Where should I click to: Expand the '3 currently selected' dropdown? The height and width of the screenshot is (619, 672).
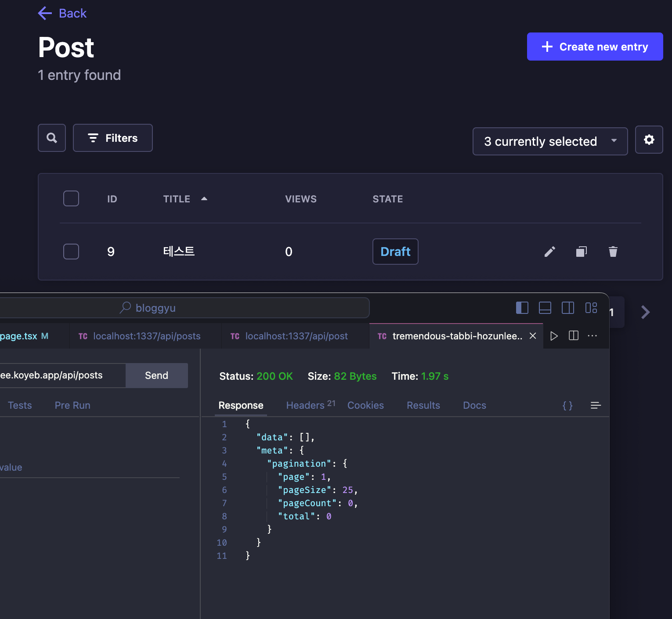(550, 141)
